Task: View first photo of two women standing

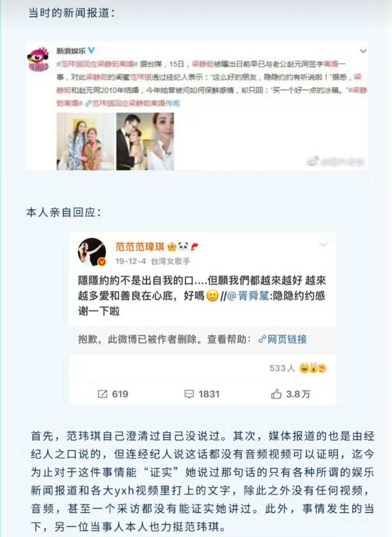Action: click(85, 142)
